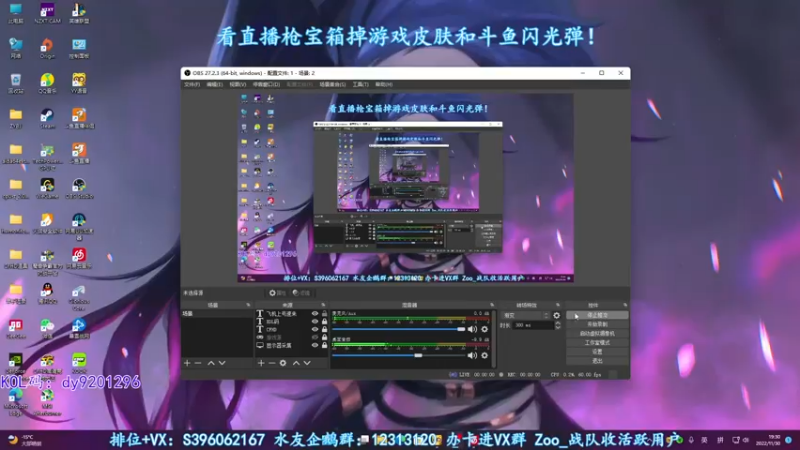The image size is (800, 450).
Task: Click the microphone/Aux volume slider handle
Action: pyautogui.click(x=461, y=329)
